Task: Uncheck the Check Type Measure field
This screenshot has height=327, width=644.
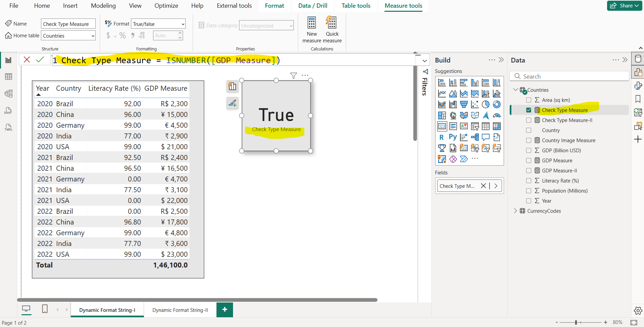Action: click(x=529, y=110)
